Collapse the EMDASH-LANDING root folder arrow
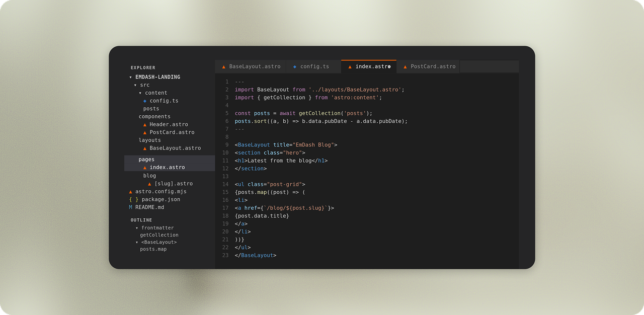Screen dimensions: 644x315 point(131,77)
